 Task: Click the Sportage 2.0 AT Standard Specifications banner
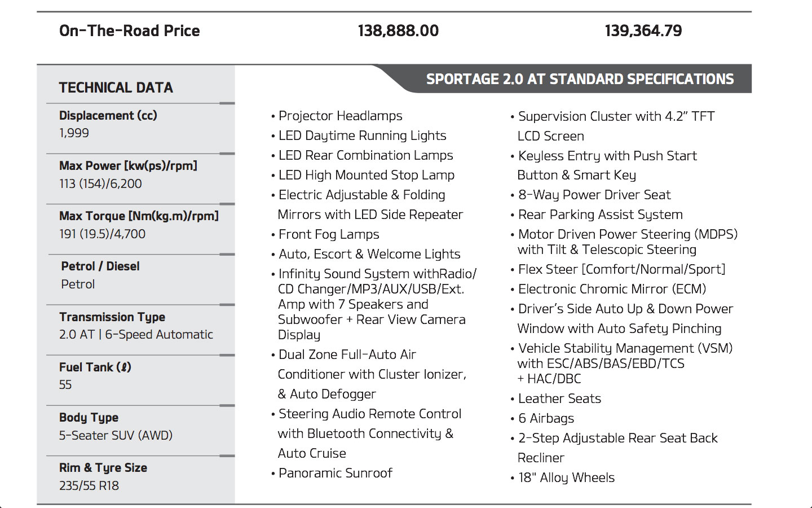[x=580, y=79]
